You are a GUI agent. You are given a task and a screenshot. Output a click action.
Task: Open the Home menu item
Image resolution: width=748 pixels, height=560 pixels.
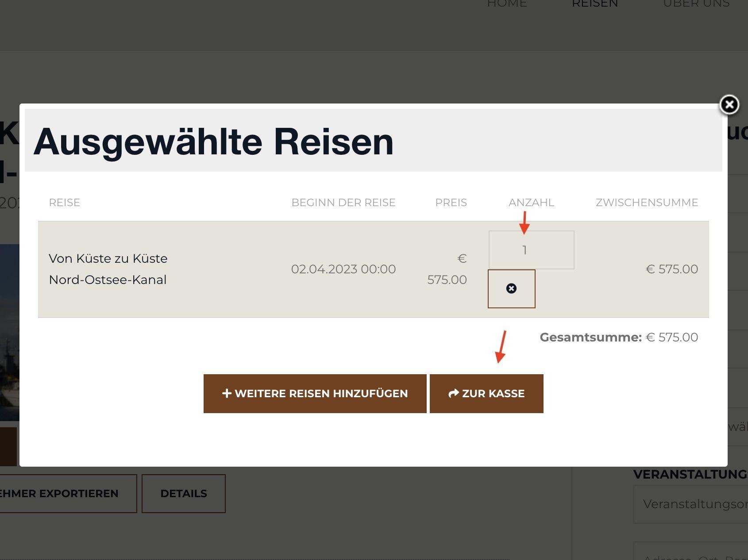point(507,4)
